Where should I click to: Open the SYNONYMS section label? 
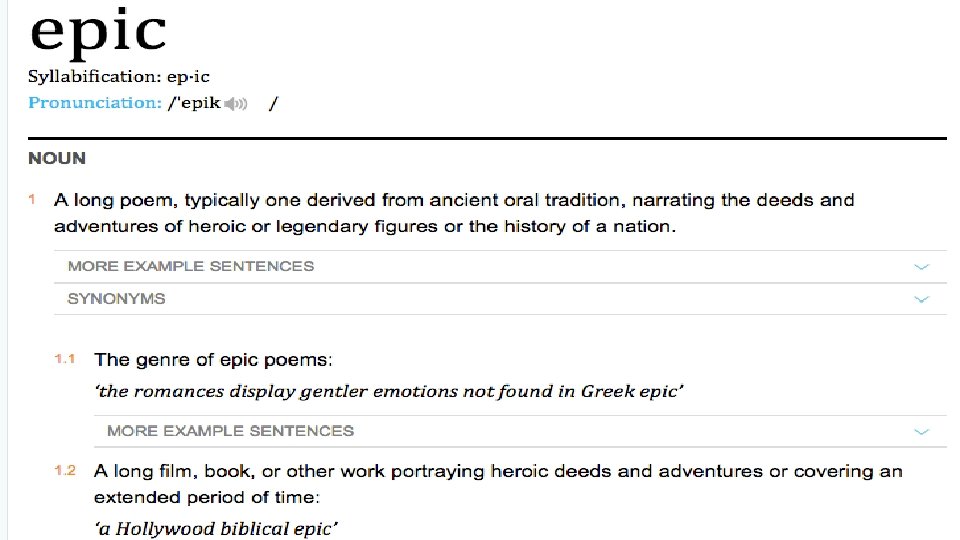pyautogui.click(x=116, y=299)
